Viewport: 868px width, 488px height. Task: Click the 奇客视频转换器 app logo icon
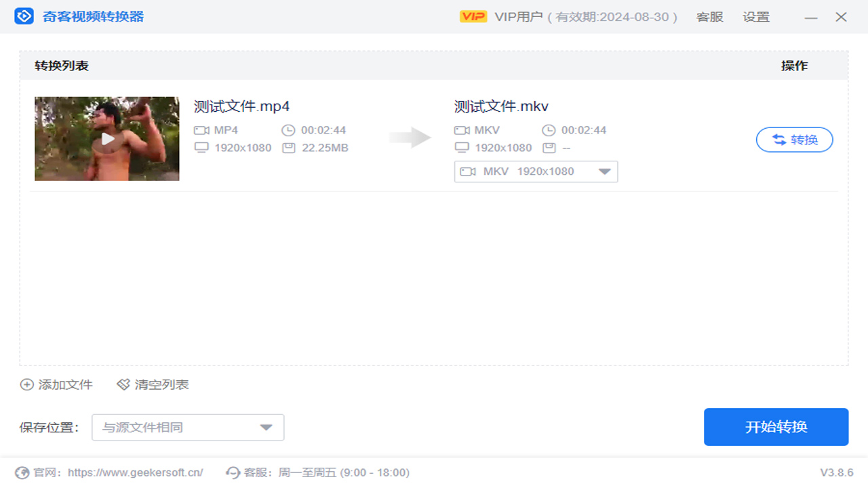coord(25,16)
